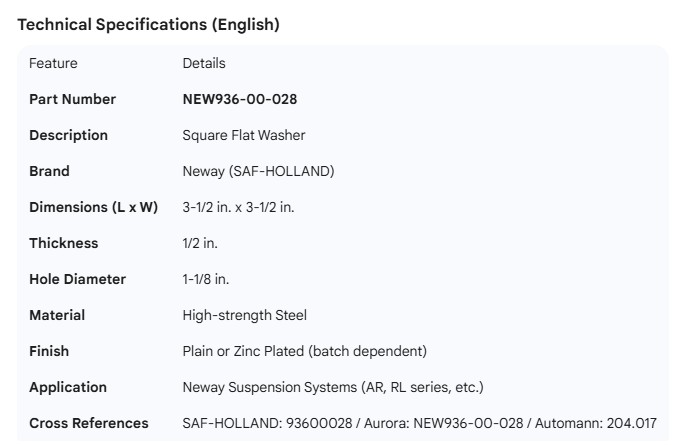Screen dimensions: 674x445
Task: Click the Details column header
Action: pos(204,63)
